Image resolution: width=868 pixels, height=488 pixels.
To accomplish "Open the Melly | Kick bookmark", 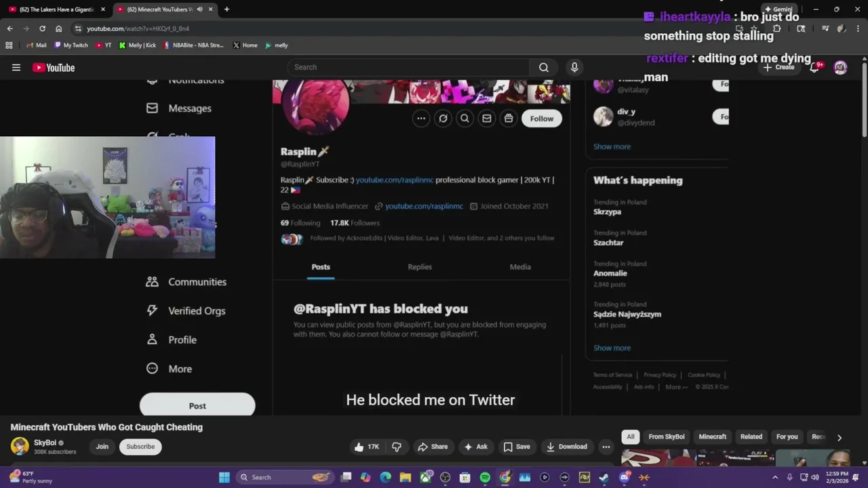I will pyautogui.click(x=138, y=45).
